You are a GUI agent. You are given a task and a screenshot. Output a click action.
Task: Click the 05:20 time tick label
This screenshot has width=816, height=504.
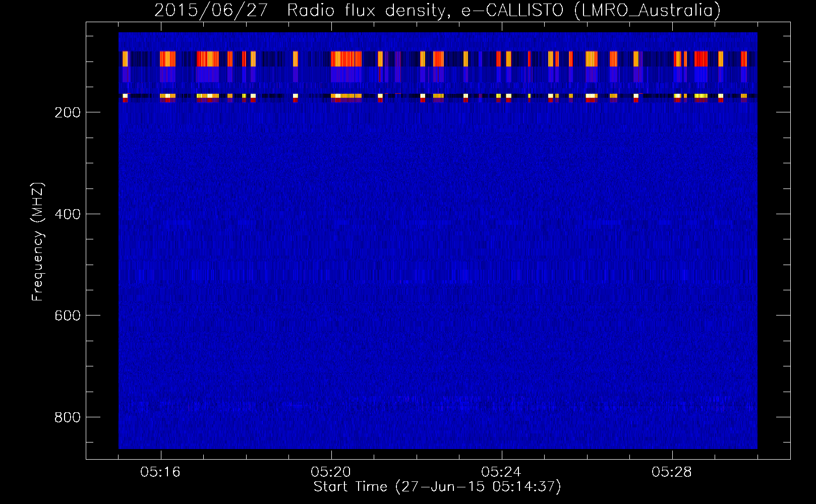(331, 472)
